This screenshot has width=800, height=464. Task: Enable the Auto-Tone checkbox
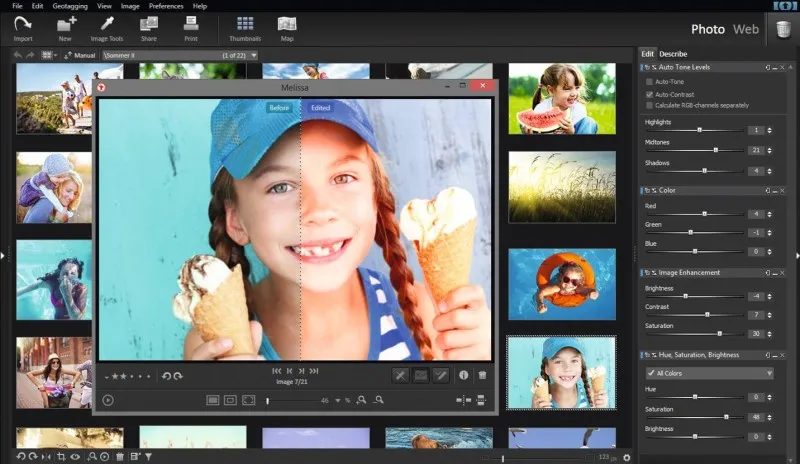(650, 81)
